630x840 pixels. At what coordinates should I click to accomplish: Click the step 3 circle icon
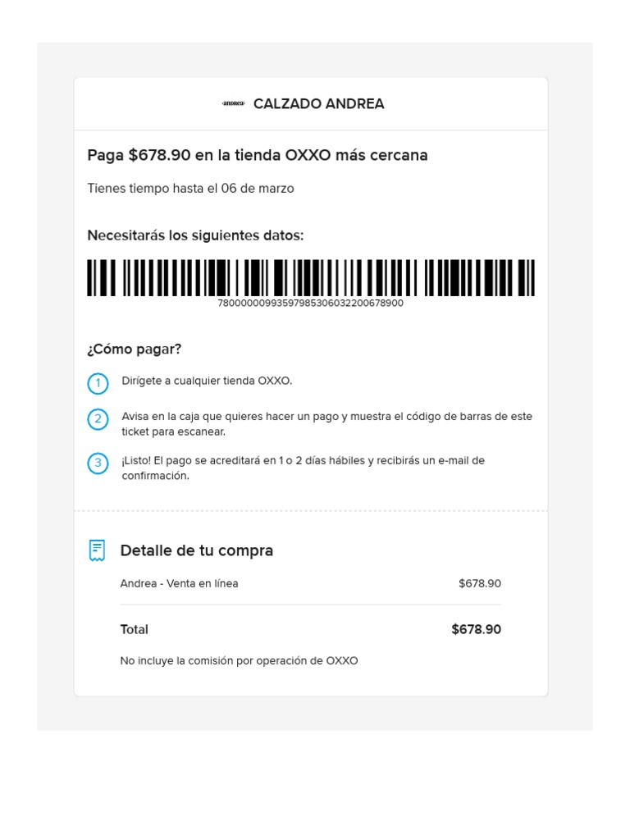pos(98,463)
